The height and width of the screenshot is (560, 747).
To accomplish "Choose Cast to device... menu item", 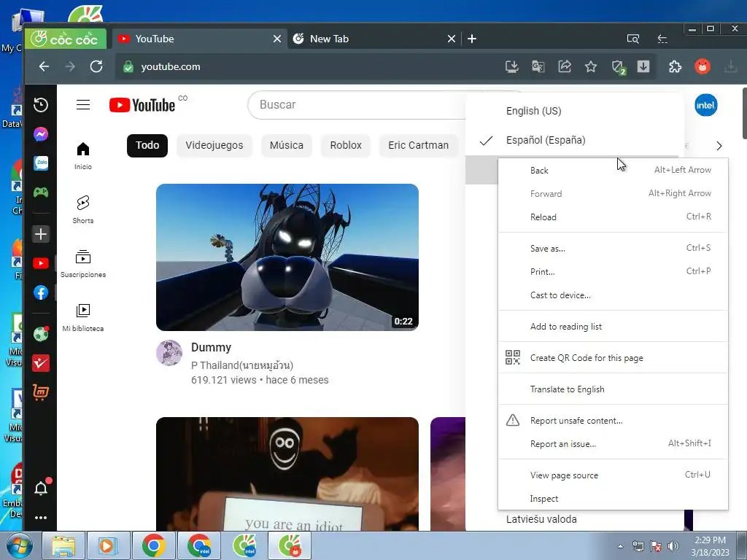I will pyautogui.click(x=613, y=295).
